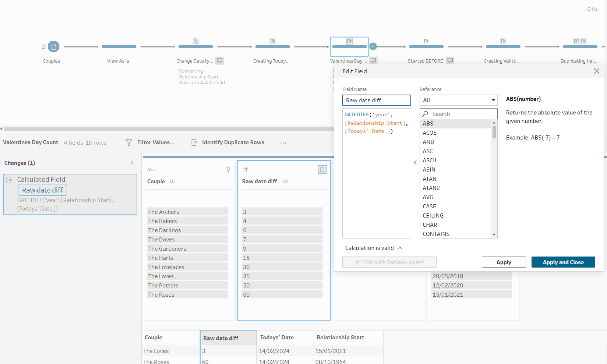Open the comment icon beside Change Data type step
This screenshot has width=607, height=364.
(x=219, y=61)
